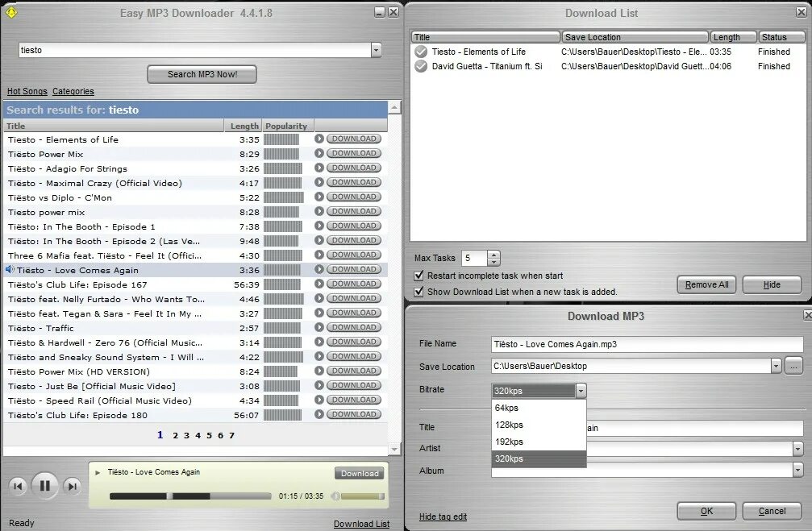812x531 pixels.
Task: Preview play icon for Tiësto - Speed Rail
Action: point(319,400)
